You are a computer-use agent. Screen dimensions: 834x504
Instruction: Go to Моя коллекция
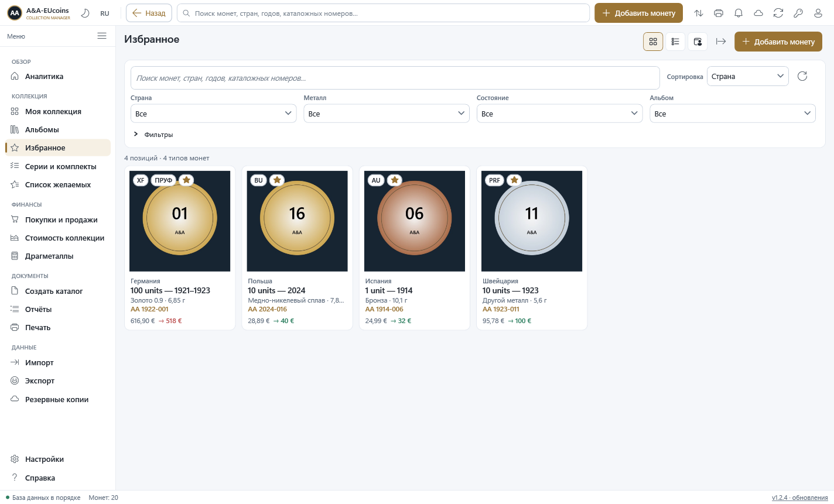click(57, 111)
